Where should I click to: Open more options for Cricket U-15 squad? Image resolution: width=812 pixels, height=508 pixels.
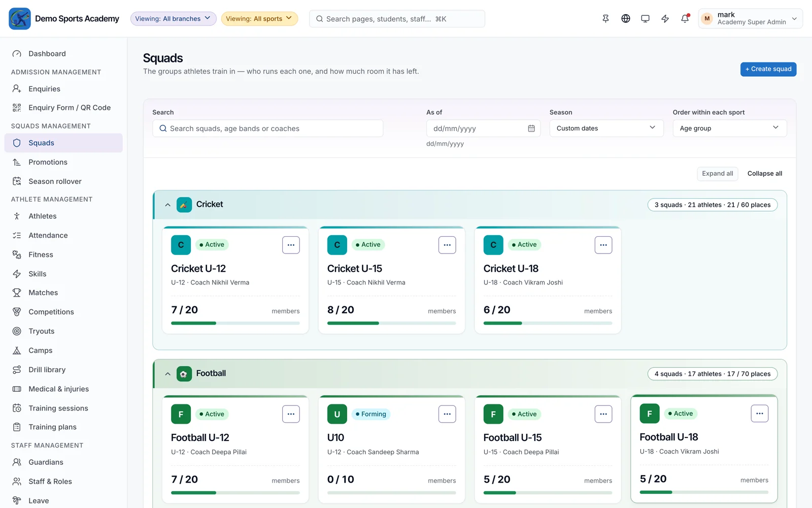447,245
